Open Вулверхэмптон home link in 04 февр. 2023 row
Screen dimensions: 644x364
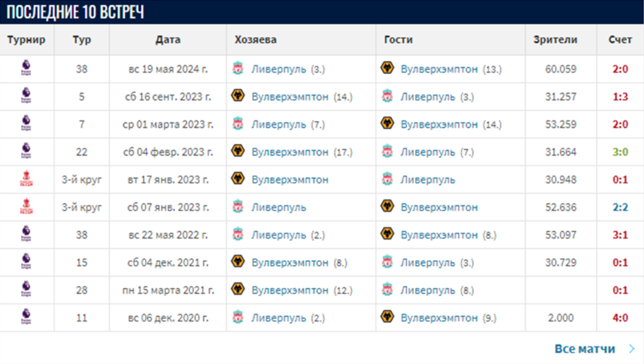[290, 152]
